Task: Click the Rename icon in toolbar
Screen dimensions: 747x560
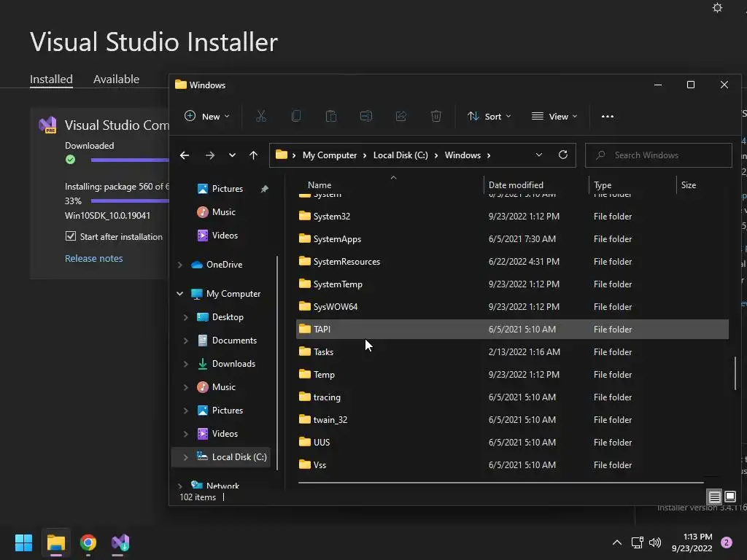Action: coord(366,116)
